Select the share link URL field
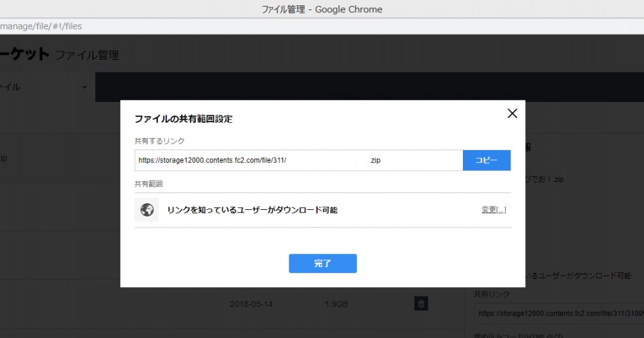This screenshot has width=644, height=338. click(x=298, y=161)
